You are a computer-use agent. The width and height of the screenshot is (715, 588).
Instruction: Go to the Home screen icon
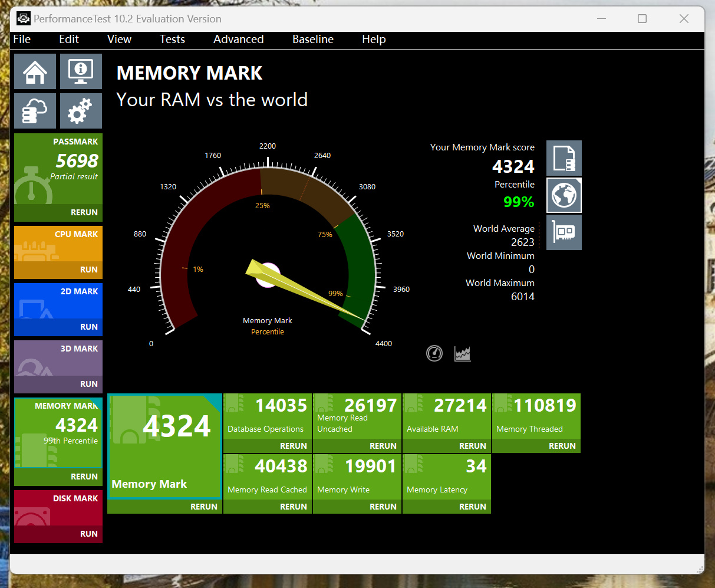click(35, 71)
